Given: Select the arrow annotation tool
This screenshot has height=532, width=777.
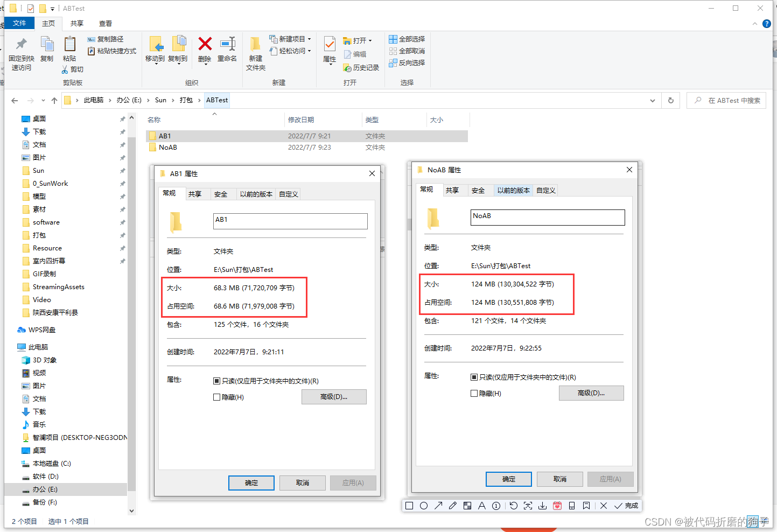Looking at the screenshot, I should click(x=438, y=506).
